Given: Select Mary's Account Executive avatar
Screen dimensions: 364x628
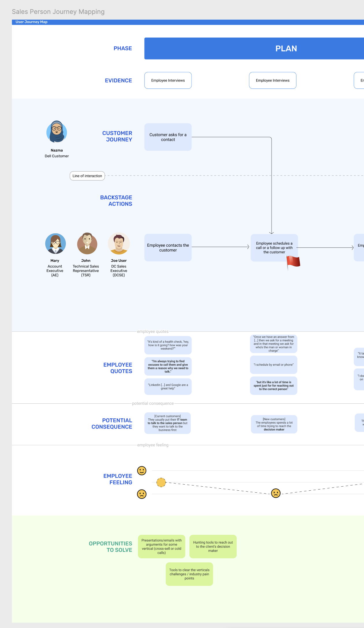Looking at the screenshot, I should coord(55,244).
